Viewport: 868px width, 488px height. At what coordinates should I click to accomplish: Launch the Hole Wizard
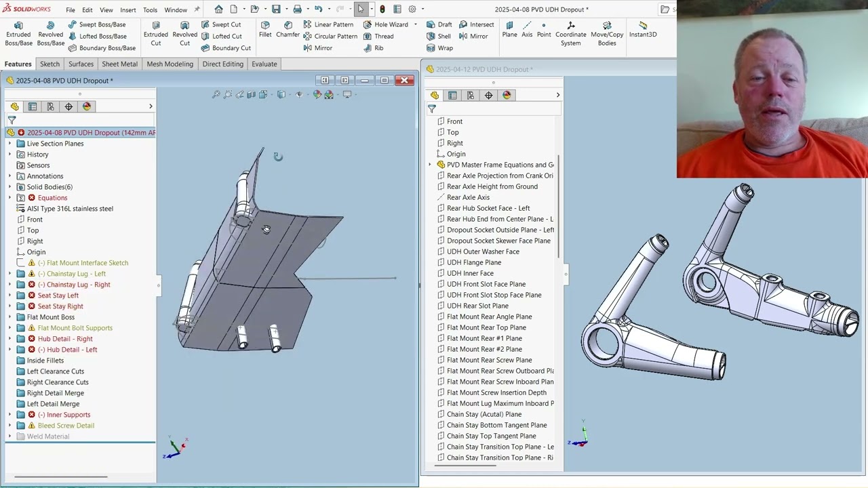point(385,24)
